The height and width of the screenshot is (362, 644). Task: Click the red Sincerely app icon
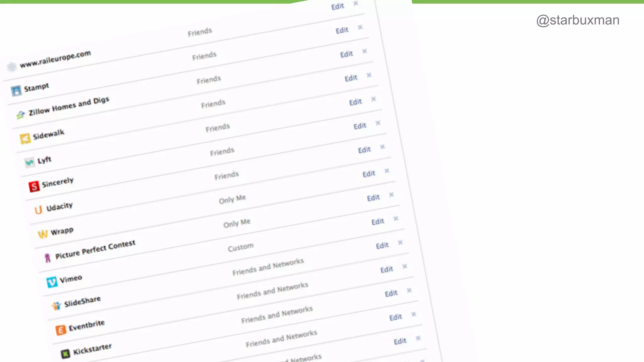coord(34,186)
